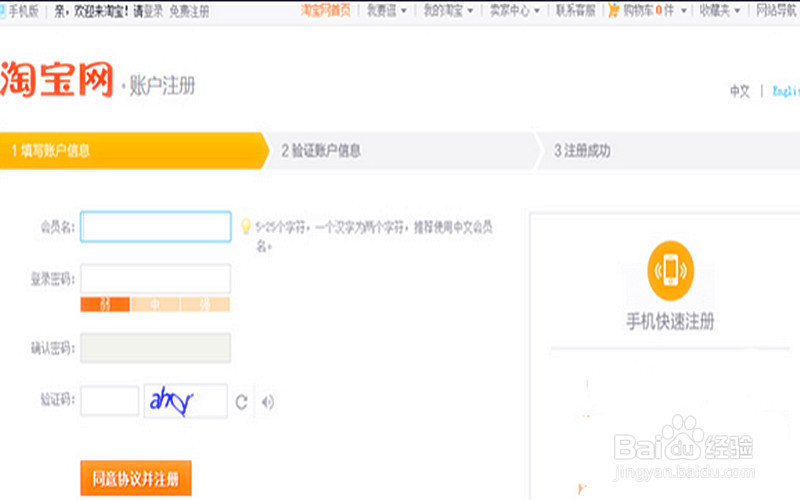This screenshot has width=800, height=500.
Task: Click the orange mobile phone registration icon
Action: (670, 270)
